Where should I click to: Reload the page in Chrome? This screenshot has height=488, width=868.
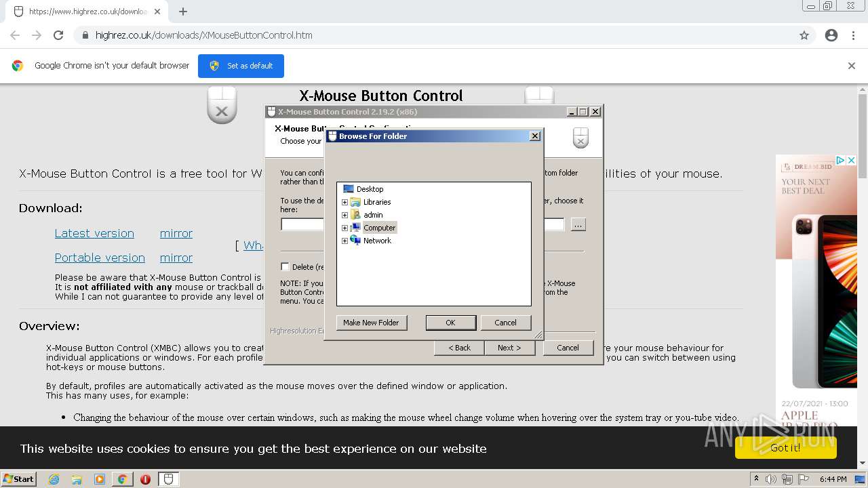(58, 35)
